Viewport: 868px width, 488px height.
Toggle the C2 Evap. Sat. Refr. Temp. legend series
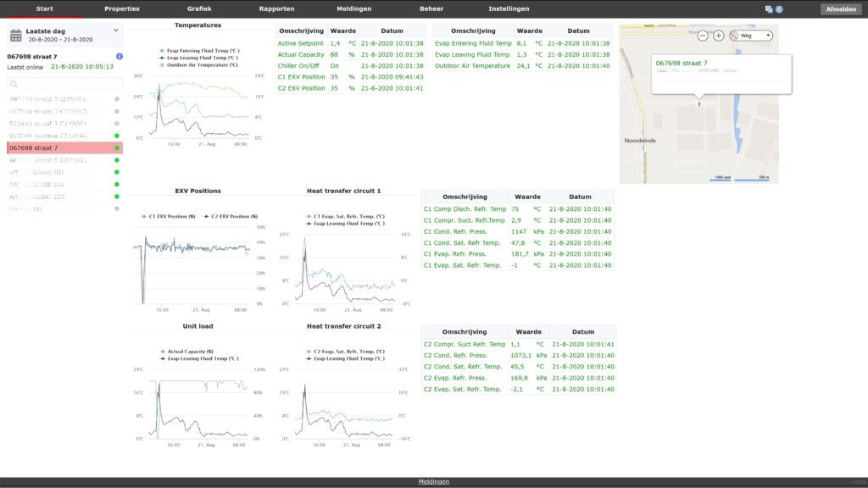(x=346, y=352)
